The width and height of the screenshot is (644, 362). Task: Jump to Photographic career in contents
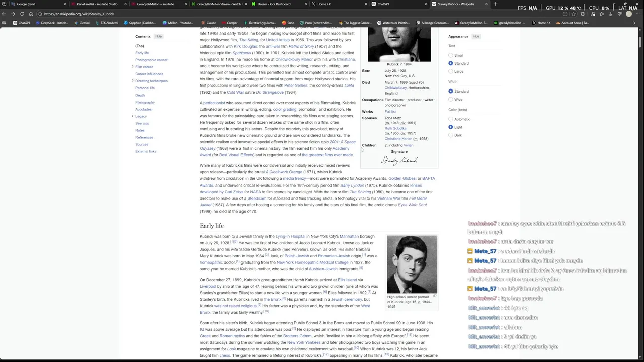point(151,60)
